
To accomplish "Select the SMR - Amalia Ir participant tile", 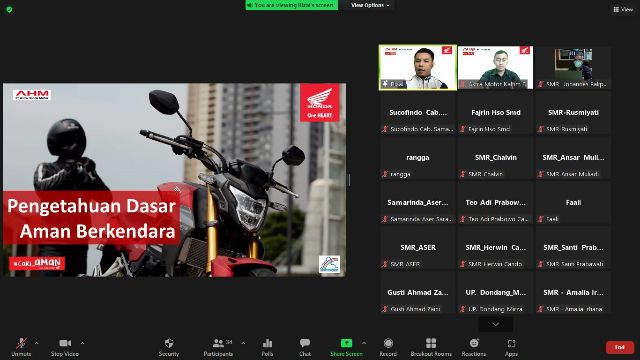I will (573, 293).
